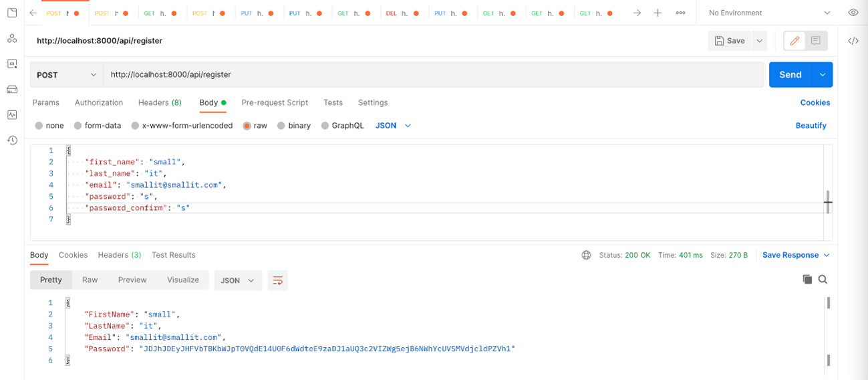Viewport: 868px width, 380px height.
Task: Select the form-data body type
Action: pos(98,126)
